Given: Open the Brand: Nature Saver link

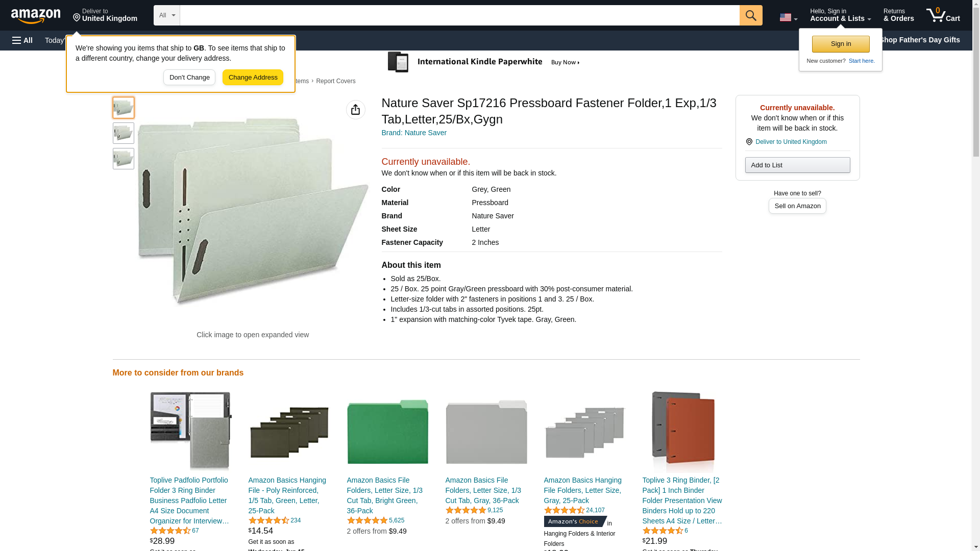Looking at the screenshot, I should pos(413,133).
